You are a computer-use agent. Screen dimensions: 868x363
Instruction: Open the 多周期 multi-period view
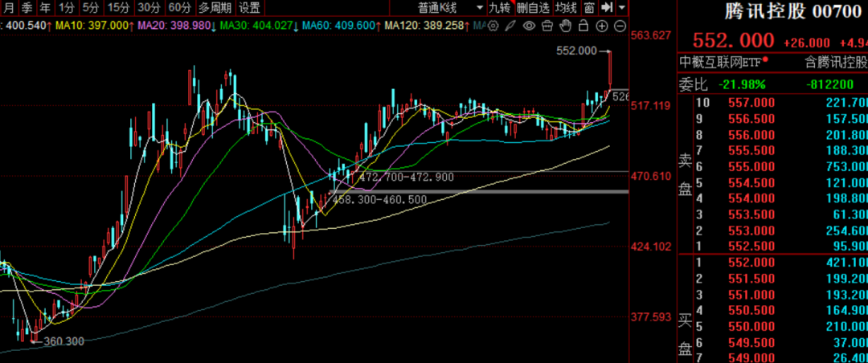pyautogui.click(x=215, y=8)
